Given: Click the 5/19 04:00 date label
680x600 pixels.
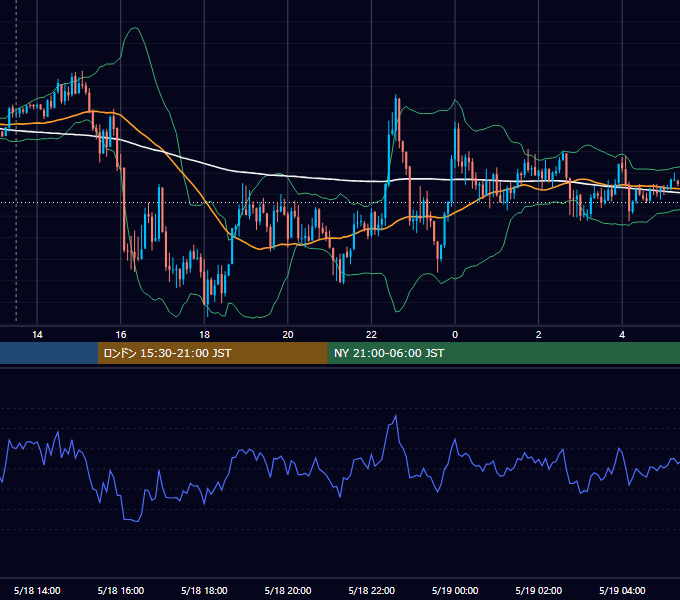Looking at the screenshot, I should coord(622,590).
